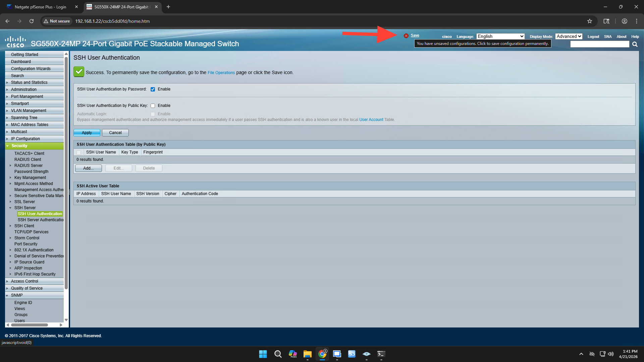Open the Display Mode dropdown
This screenshot has width=644, height=362.
[x=569, y=36]
